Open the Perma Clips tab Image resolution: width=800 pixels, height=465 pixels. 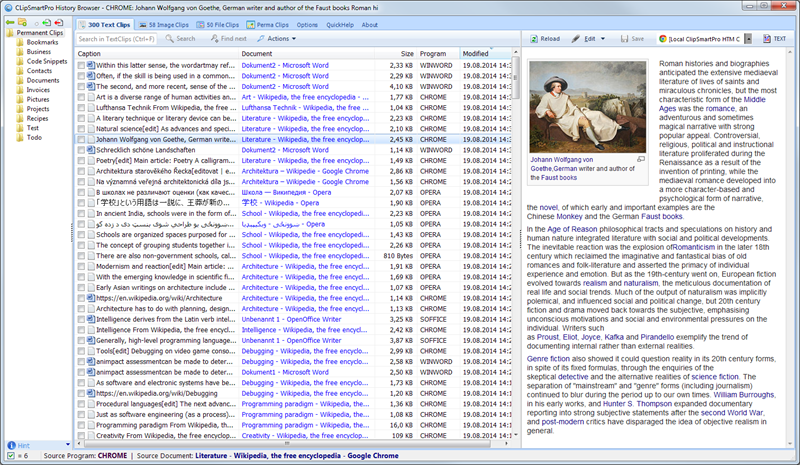tap(268, 24)
